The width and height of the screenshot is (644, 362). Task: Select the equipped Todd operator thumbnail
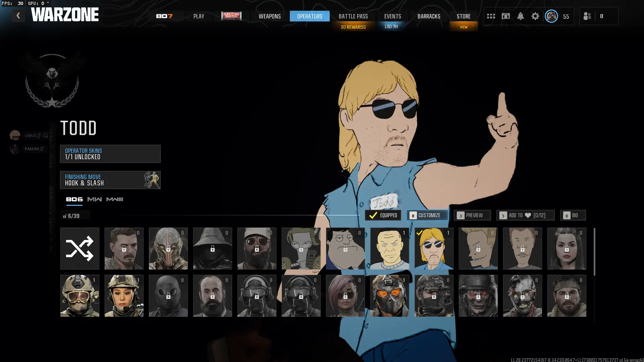click(x=434, y=249)
